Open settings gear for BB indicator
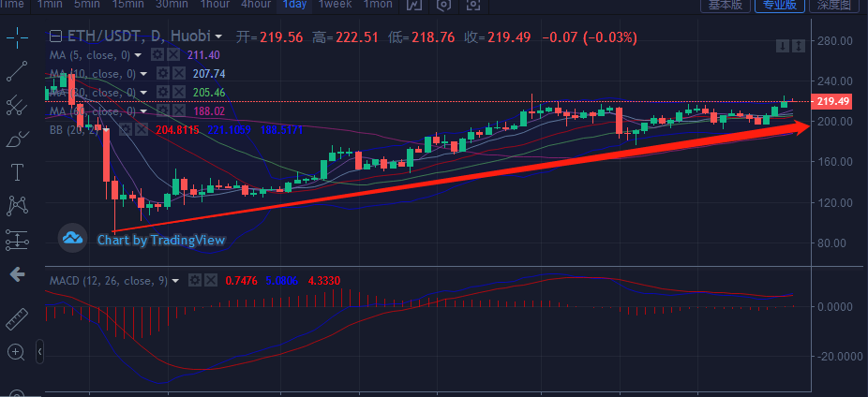Screen dimensions: 868x397 (127, 129)
